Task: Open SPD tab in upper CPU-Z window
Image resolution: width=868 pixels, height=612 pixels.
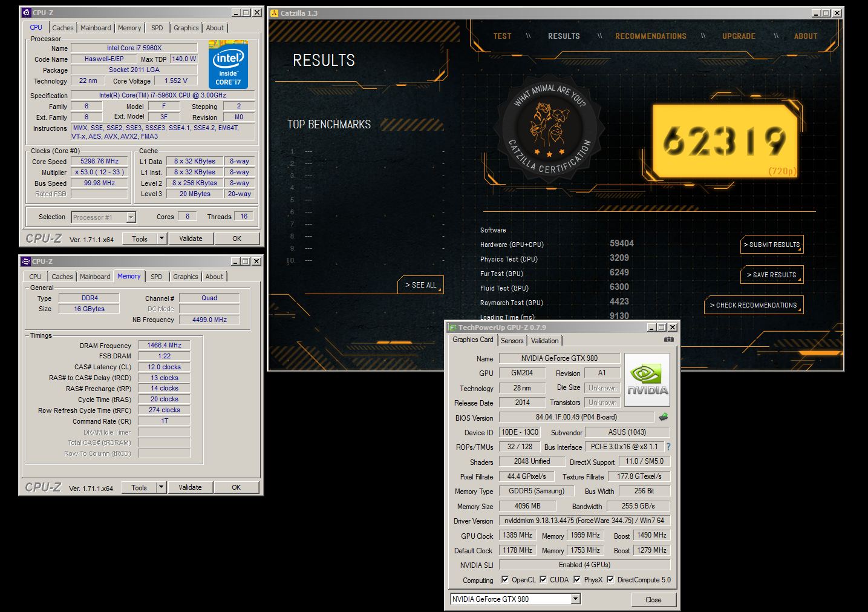Action: pos(157,28)
